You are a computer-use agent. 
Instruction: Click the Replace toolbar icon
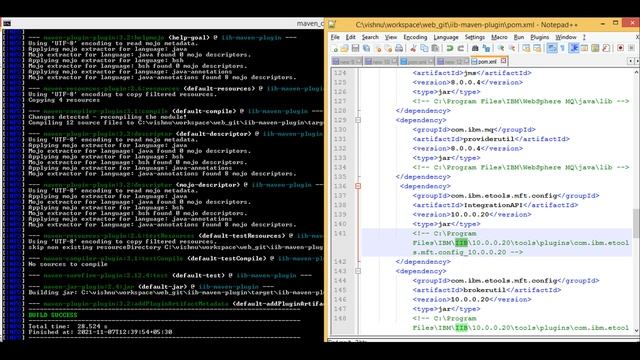486,49
